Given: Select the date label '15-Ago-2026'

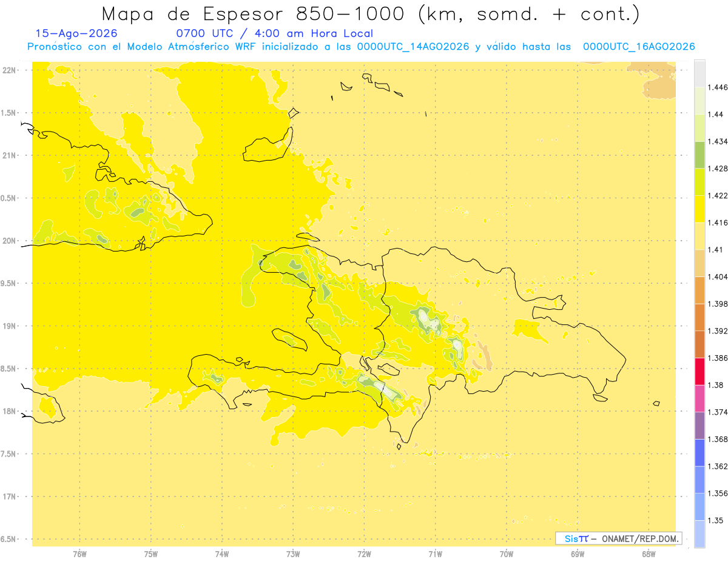Looking at the screenshot, I should (x=76, y=33).
